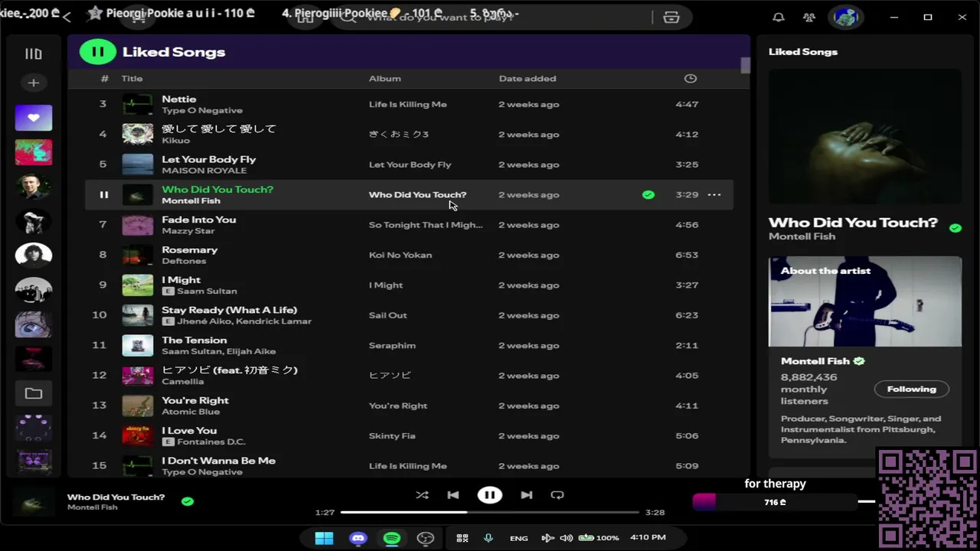
Task: Toggle the like checkmark in the Now Playing panel
Action: (955, 227)
